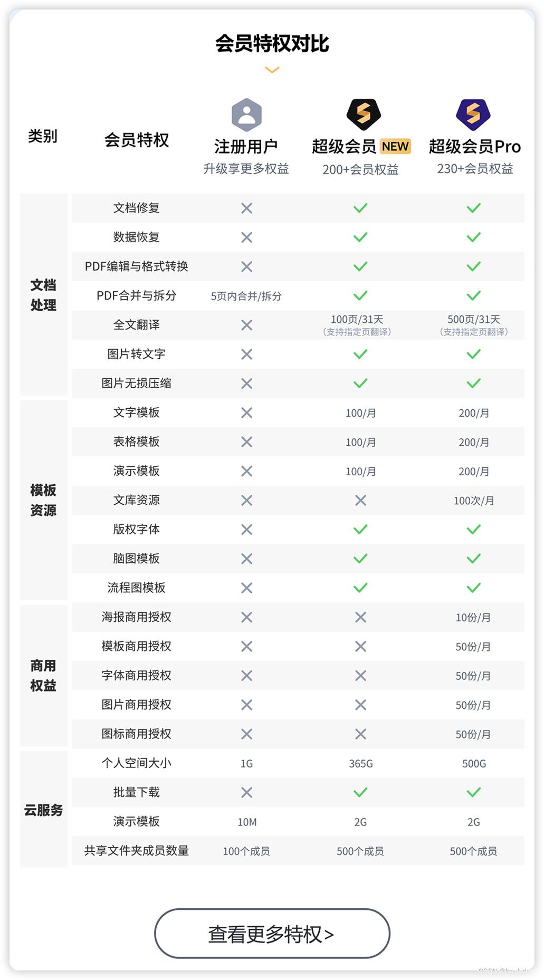Select the checkmark for 版权字体 under 超级会员Pro
Image resolution: width=544 pixels, height=980 pixels.
click(x=473, y=530)
